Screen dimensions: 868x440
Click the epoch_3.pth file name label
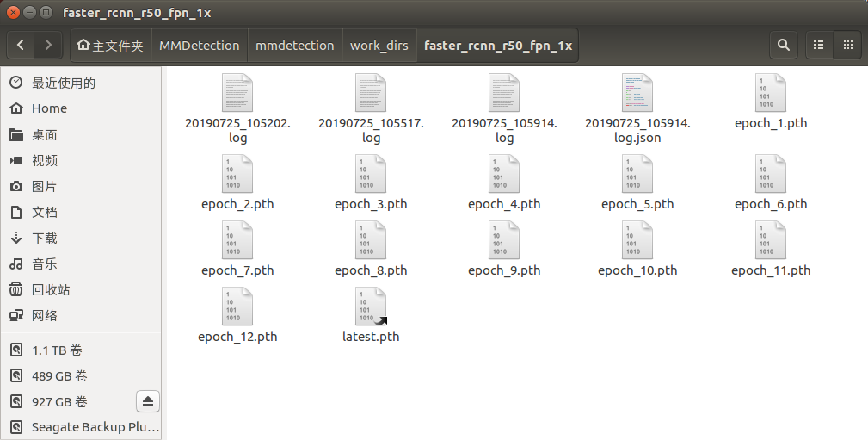(371, 204)
